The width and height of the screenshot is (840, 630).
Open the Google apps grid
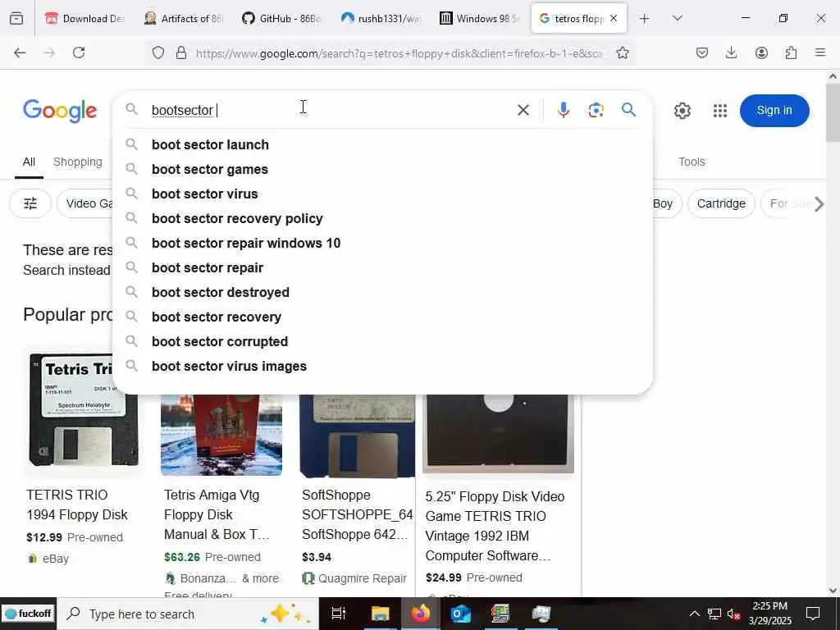[720, 111]
